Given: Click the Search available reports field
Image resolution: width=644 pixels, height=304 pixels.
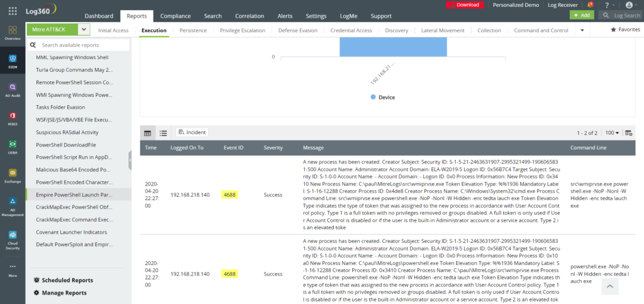Looking at the screenshot, I should 82,45.
